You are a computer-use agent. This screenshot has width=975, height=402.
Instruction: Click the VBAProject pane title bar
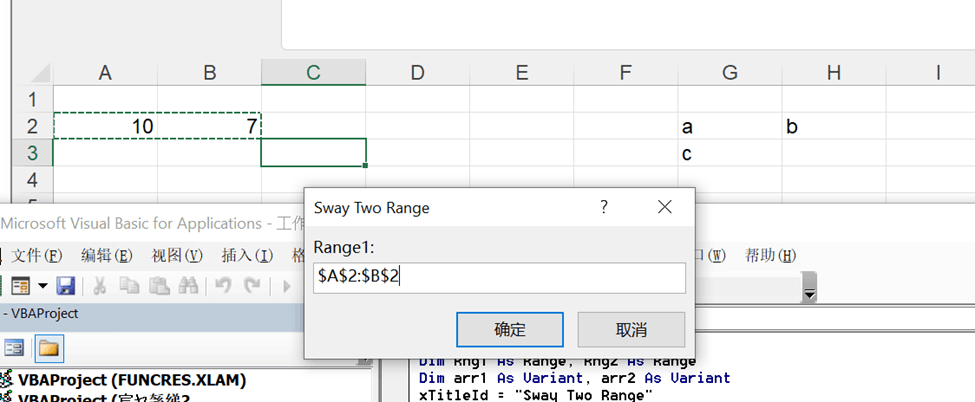click(x=152, y=314)
